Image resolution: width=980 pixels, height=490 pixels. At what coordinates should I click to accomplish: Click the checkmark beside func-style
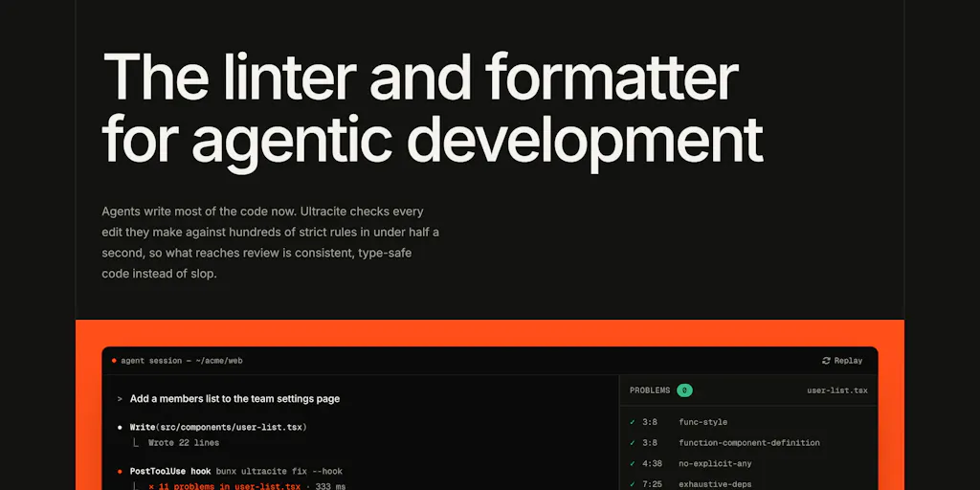point(633,422)
